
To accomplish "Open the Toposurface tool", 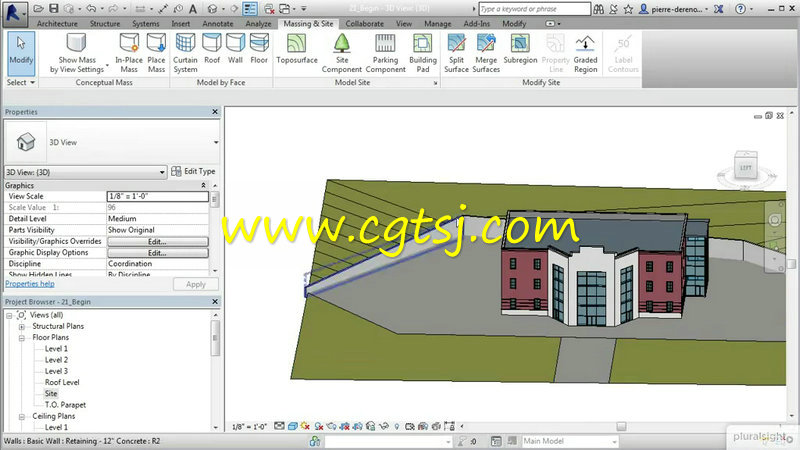I will coord(296,49).
